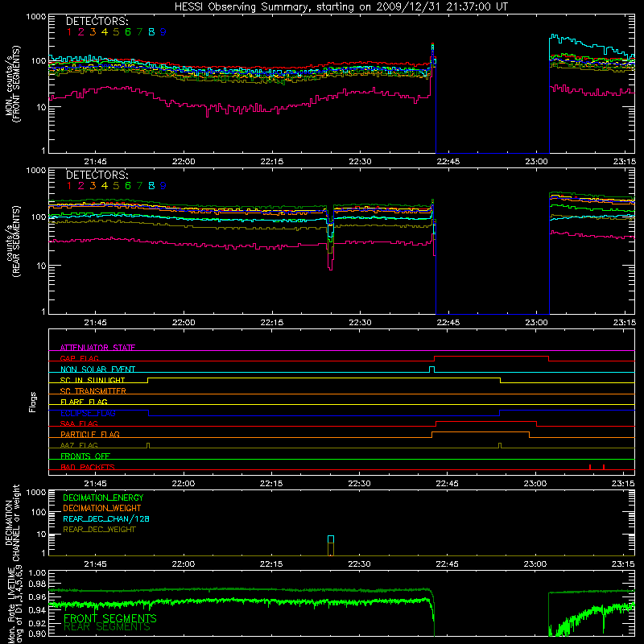Select the PARTICLE_FLAG label
Image resolution: width=644 pixels, height=644 pixels.
[90, 435]
